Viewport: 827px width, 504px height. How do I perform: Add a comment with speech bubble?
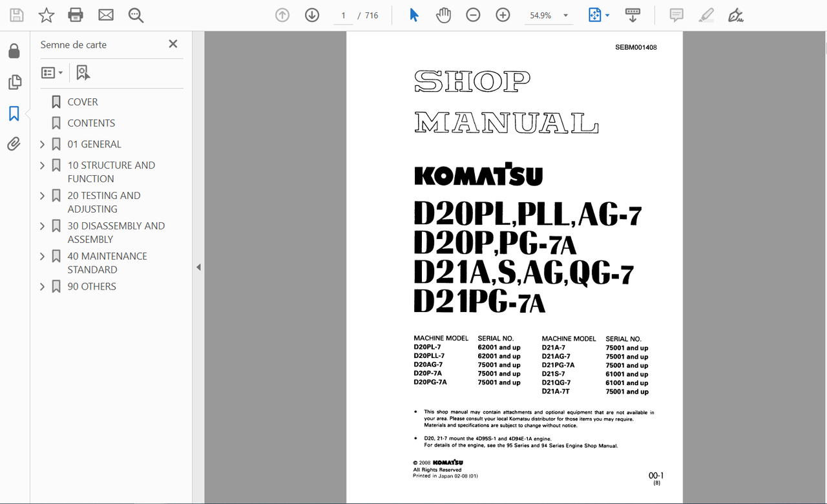pos(676,15)
